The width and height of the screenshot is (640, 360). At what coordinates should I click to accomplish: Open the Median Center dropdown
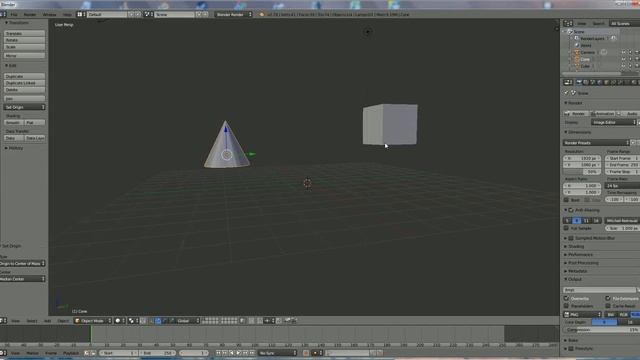pos(22,279)
